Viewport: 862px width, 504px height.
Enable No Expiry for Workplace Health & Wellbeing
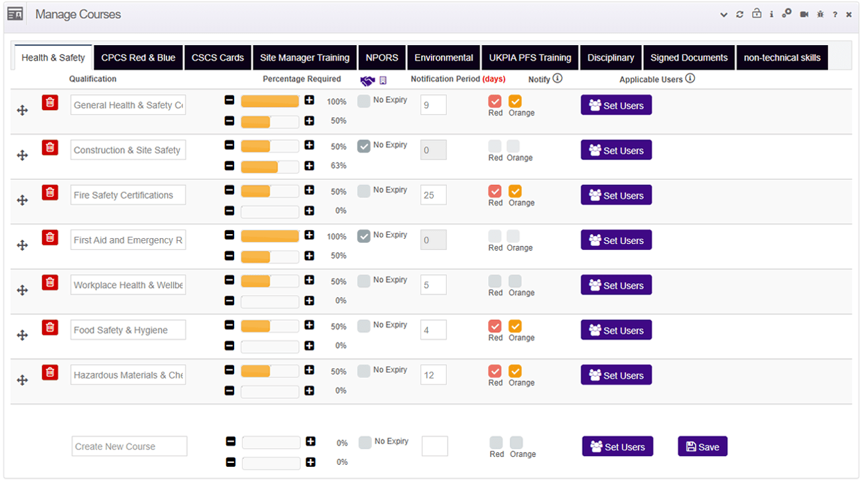point(363,281)
